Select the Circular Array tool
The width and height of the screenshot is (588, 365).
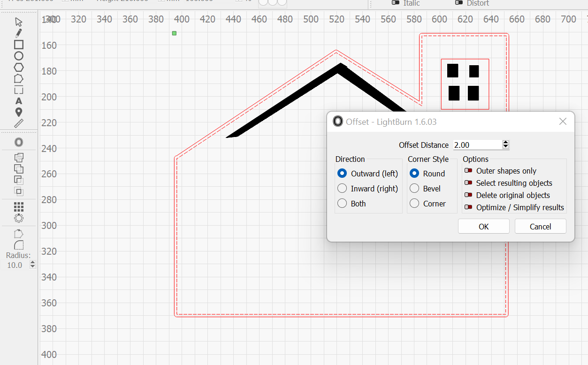click(19, 217)
